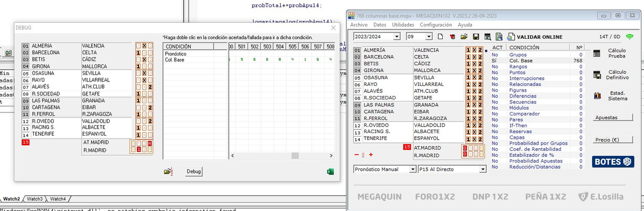Screen dimensions: 644x211
Task: Click the red delete-marks toolbar icon
Action: tap(452, 37)
